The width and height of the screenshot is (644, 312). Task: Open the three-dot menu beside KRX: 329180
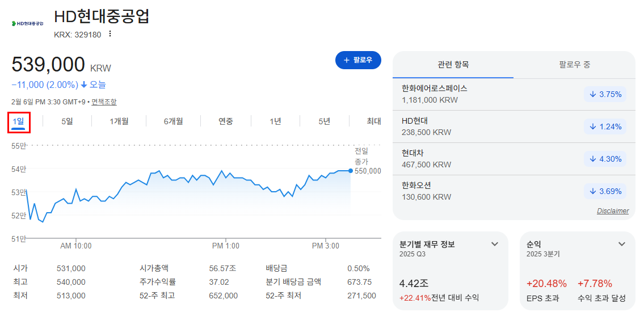(x=110, y=34)
